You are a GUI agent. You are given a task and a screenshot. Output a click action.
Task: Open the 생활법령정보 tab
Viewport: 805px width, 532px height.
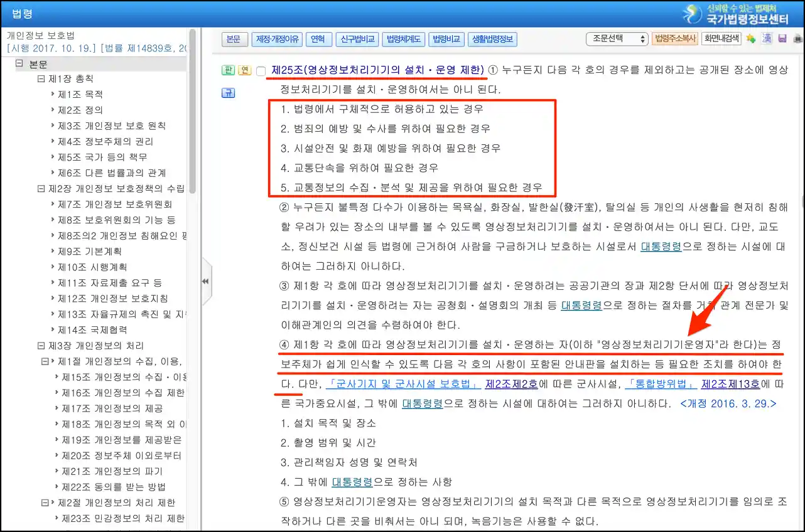492,39
